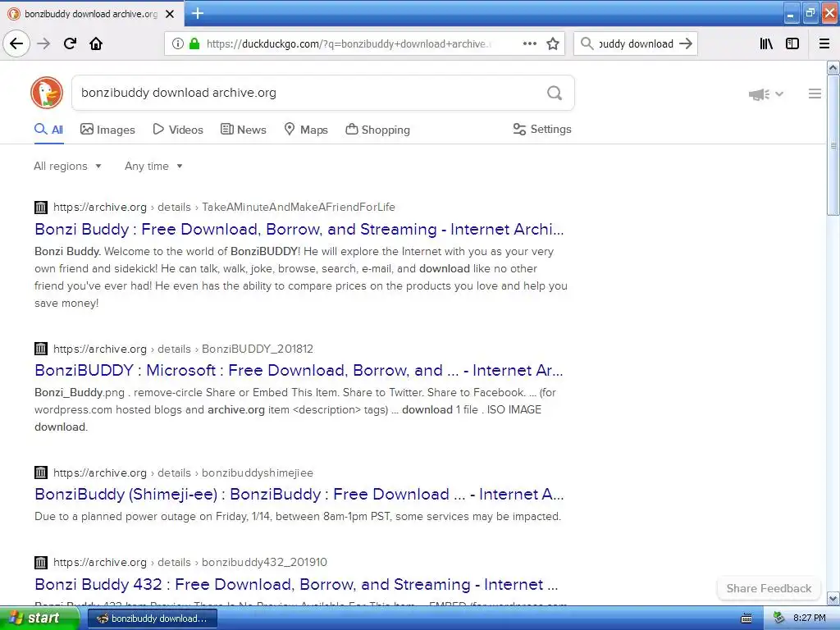Open the Library bookshelf icon
840x630 pixels.
pos(766,43)
